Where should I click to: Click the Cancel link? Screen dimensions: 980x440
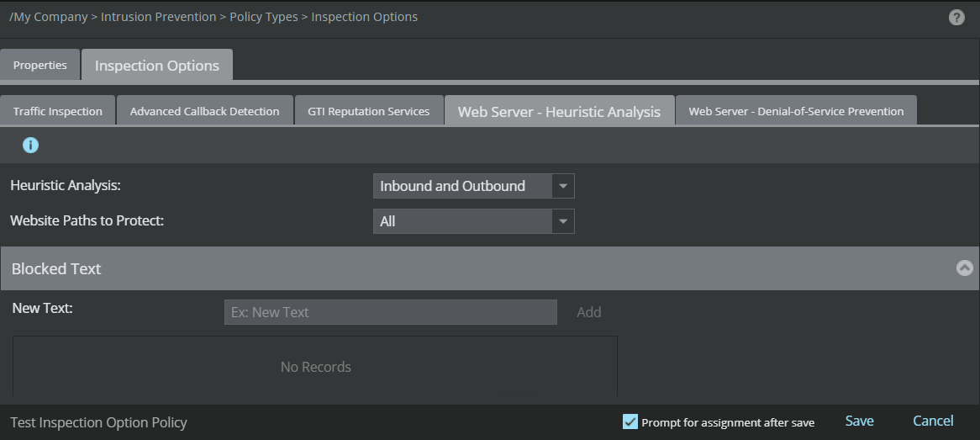point(933,421)
